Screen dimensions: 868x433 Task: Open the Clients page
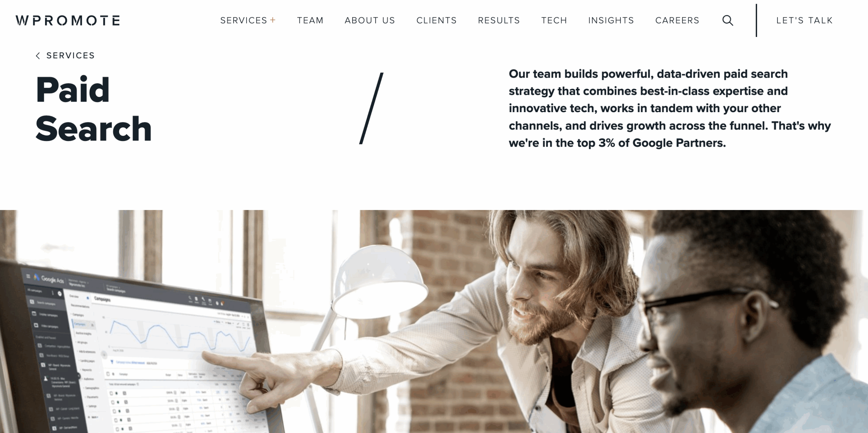click(436, 20)
